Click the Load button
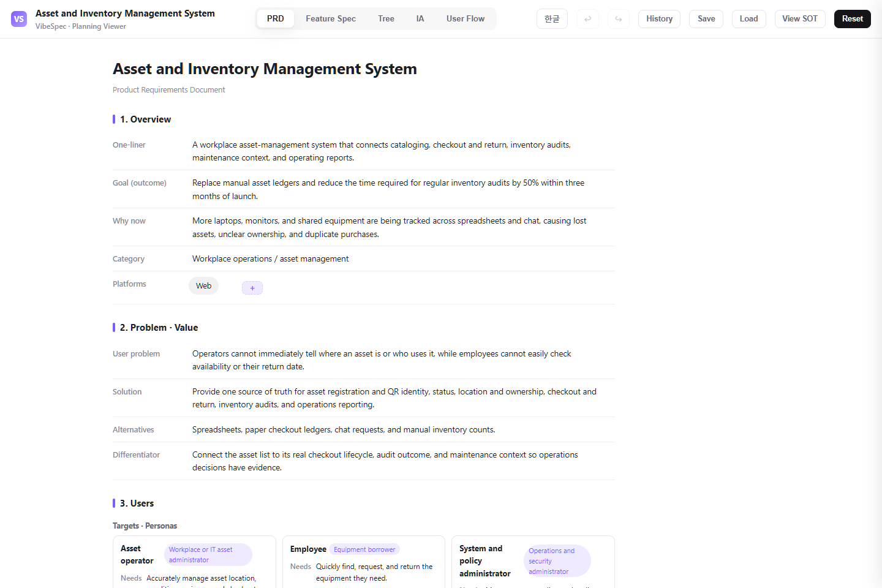 click(748, 19)
